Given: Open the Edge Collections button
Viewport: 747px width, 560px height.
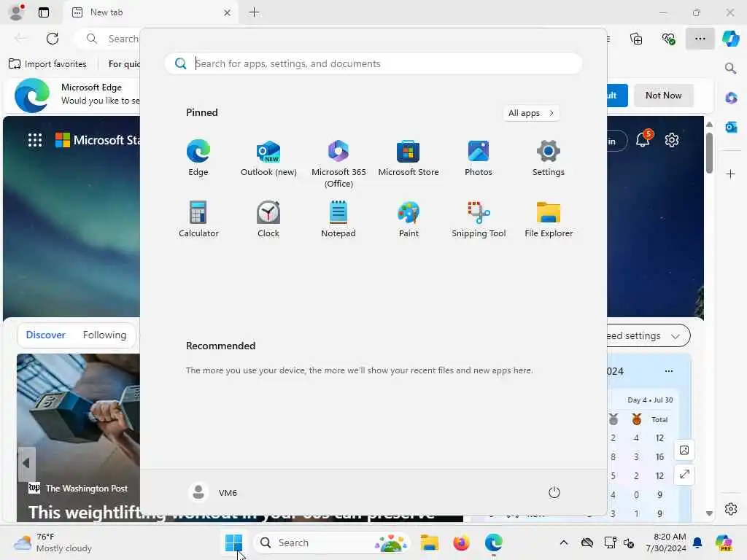Looking at the screenshot, I should point(636,39).
